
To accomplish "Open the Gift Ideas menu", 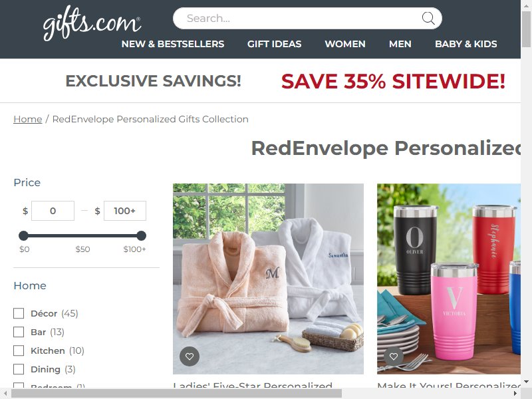I will point(274,44).
